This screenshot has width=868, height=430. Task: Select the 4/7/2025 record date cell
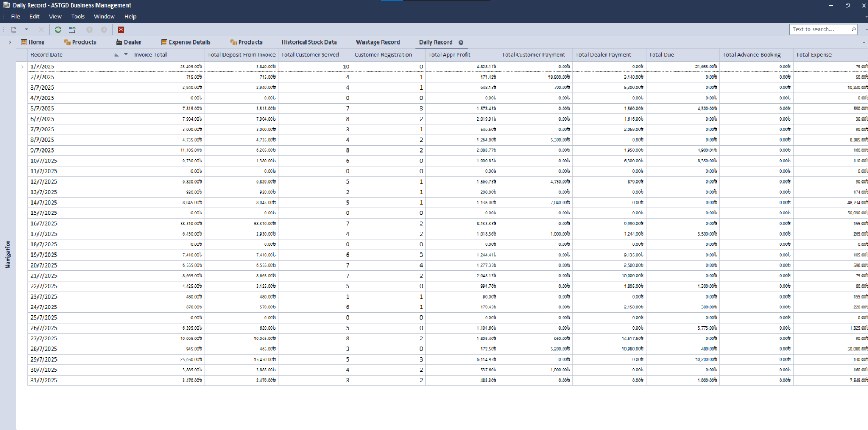pyautogui.click(x=79, y=98)
